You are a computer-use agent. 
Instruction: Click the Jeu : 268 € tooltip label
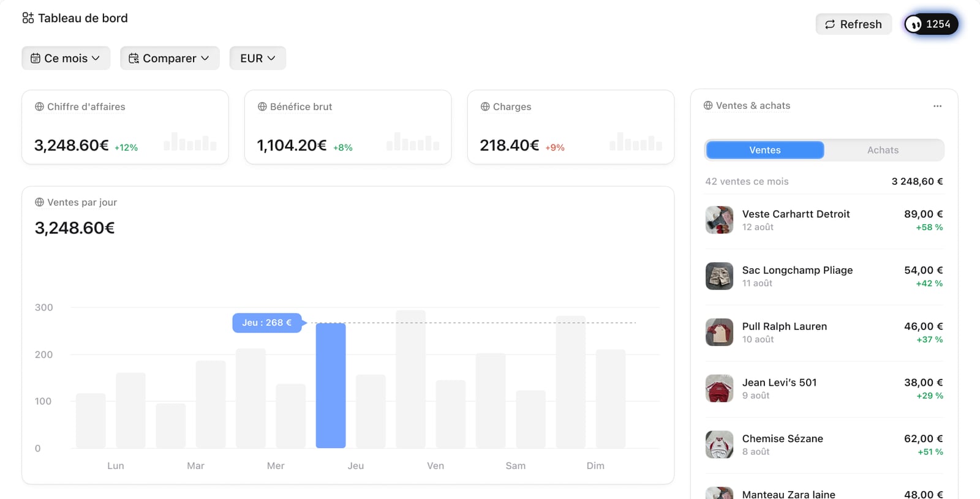(x=267, y=323)
